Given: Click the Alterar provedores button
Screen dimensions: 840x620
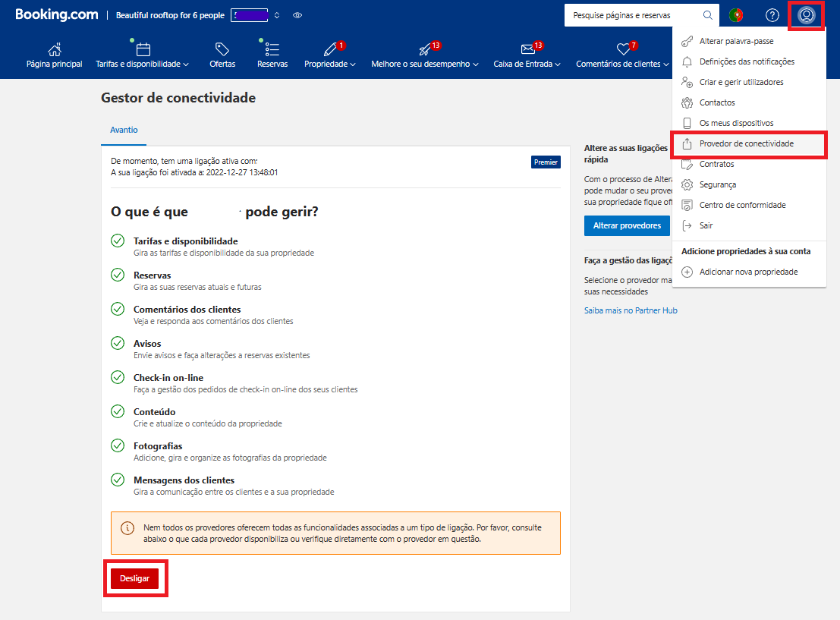Looking at the screenshot, I should click(x=627, y=225).
